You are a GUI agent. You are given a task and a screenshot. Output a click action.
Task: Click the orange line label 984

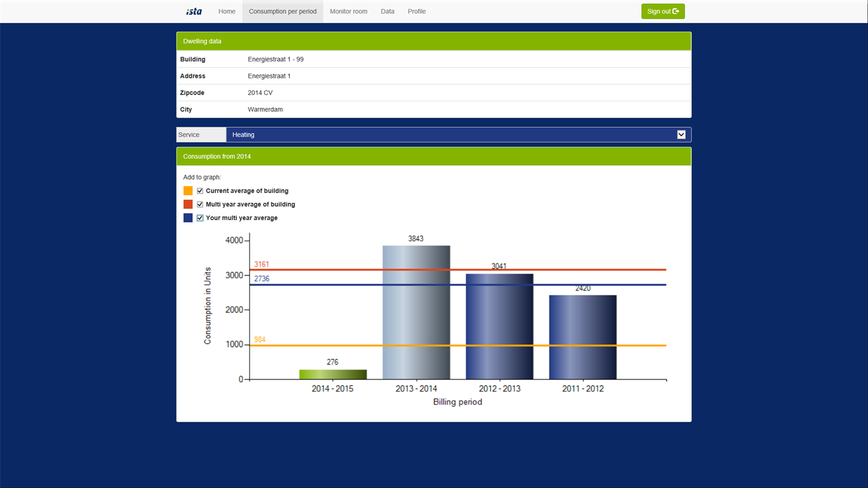click(260, 340)
